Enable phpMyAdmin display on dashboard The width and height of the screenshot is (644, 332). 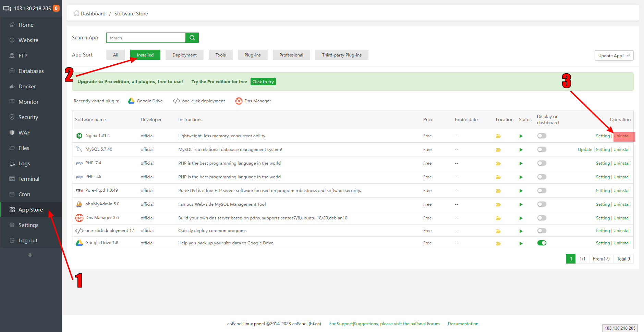tap(542, 204)
